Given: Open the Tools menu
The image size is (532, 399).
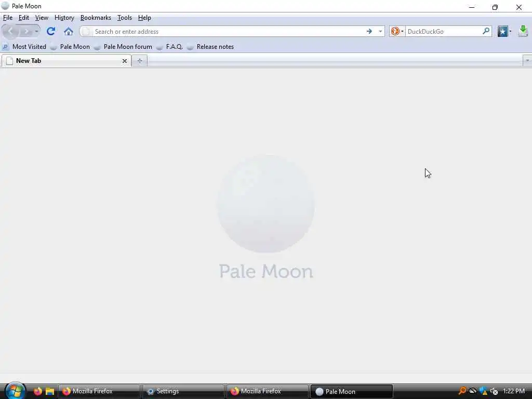Looking at the screenshot, I should [125, 18].
